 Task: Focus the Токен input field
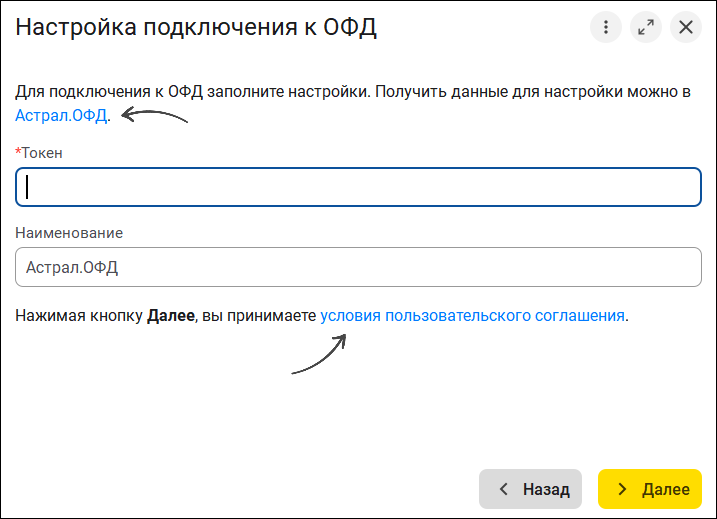[x=358, y=187]
